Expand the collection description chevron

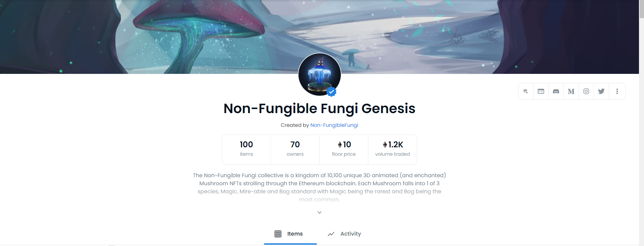(319, 212)
